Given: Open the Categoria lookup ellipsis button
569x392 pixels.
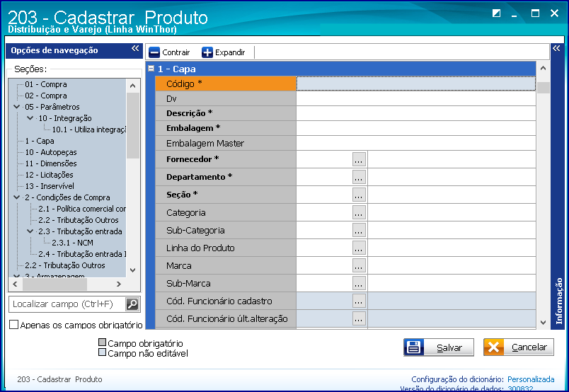Looking at the screenshot, I should tap(359, 213).
